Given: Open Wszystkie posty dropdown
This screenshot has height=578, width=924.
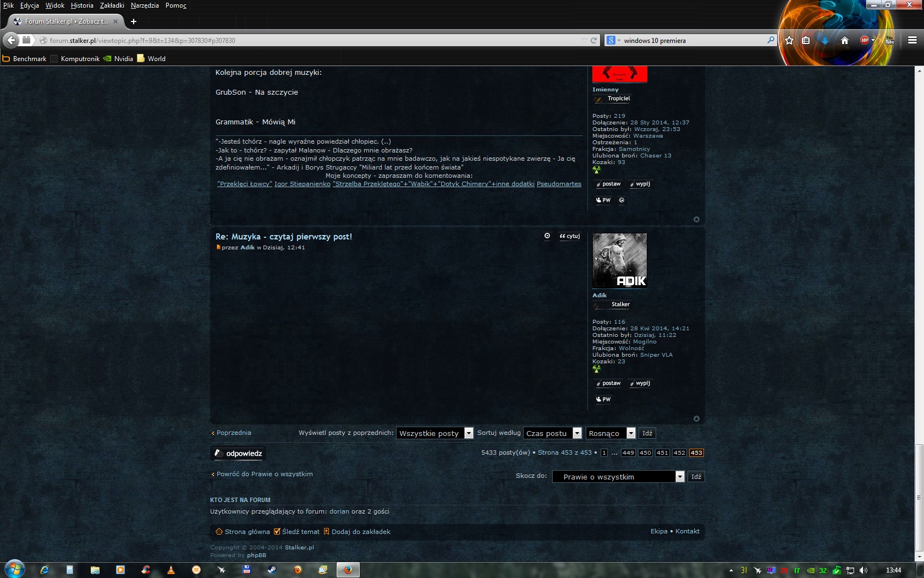Looking at the screenshot, I should [435, 433].
